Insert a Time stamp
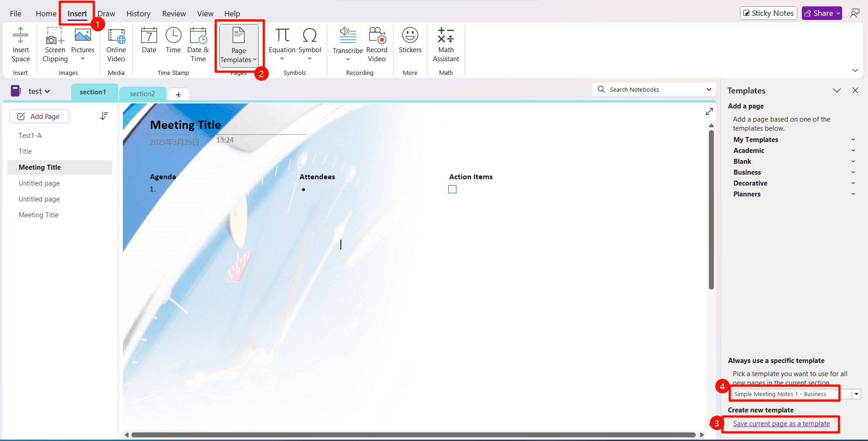 coord(173,41)
